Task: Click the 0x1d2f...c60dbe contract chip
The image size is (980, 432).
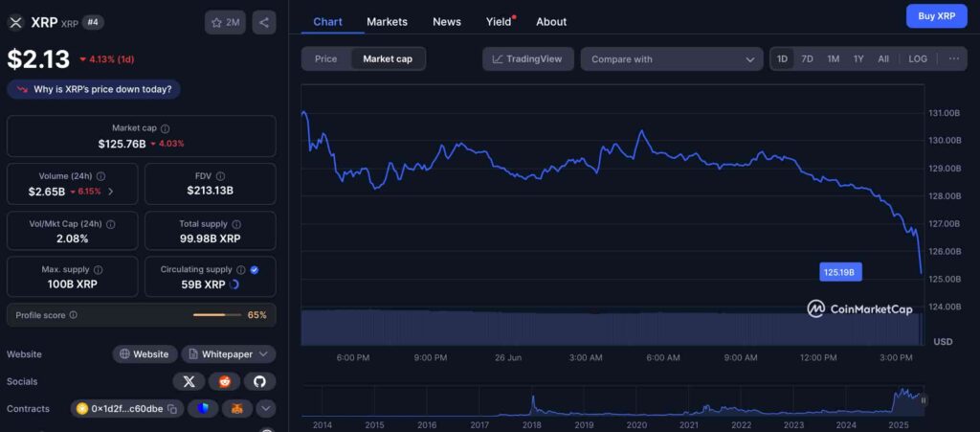Action: (x=127, y=409)
